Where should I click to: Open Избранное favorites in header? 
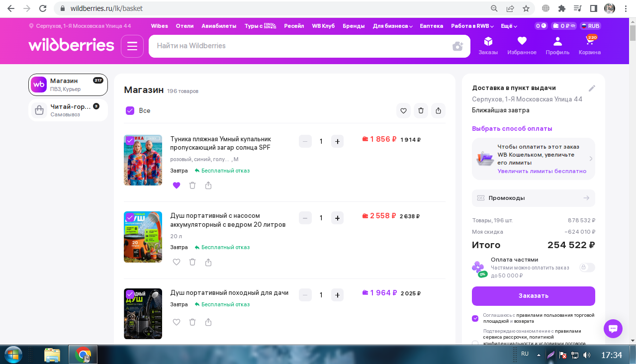[522, 45]
